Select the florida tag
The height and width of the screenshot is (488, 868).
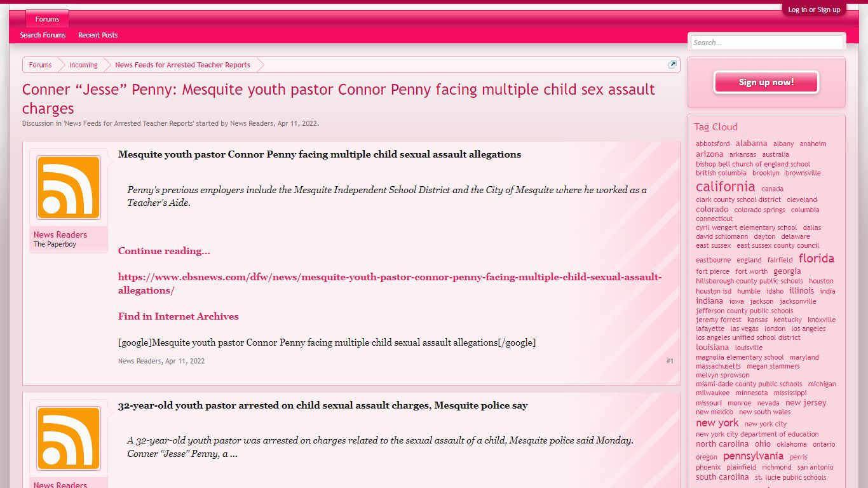[x=817, y=258]
